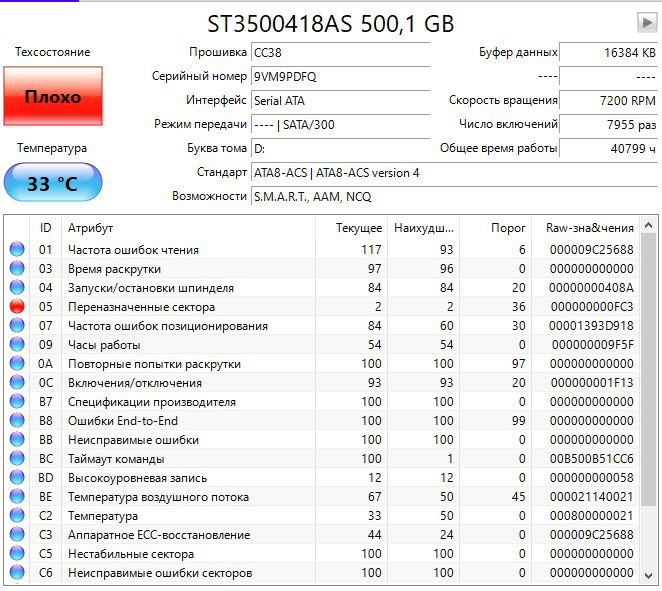Click the Raw-значения column header
The image size is (662, 591).
586,228
